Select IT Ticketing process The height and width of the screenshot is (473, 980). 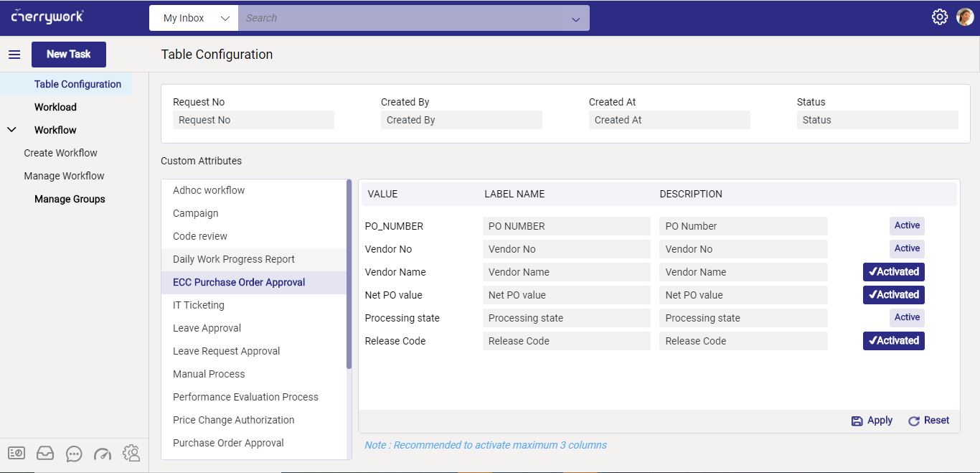point(254,305)
